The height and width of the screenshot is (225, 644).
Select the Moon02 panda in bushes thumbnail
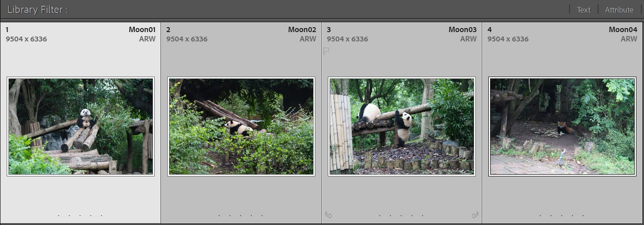coord(241,127)
